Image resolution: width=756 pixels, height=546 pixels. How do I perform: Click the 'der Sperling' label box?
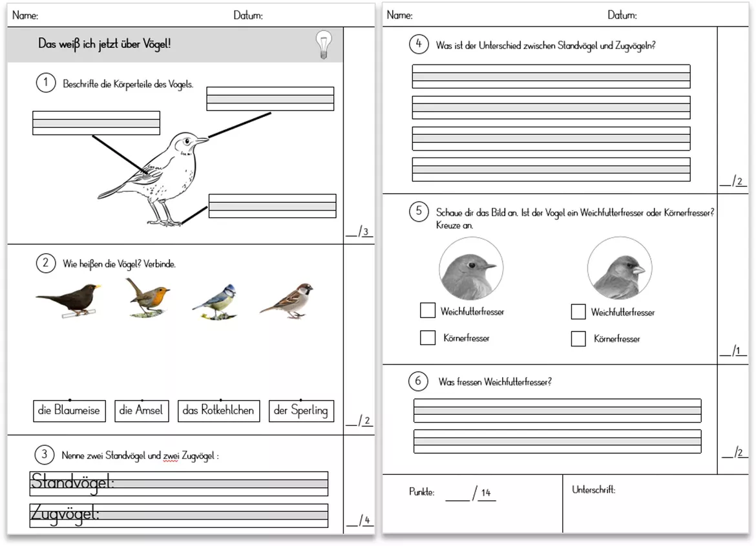click(301, 411)
